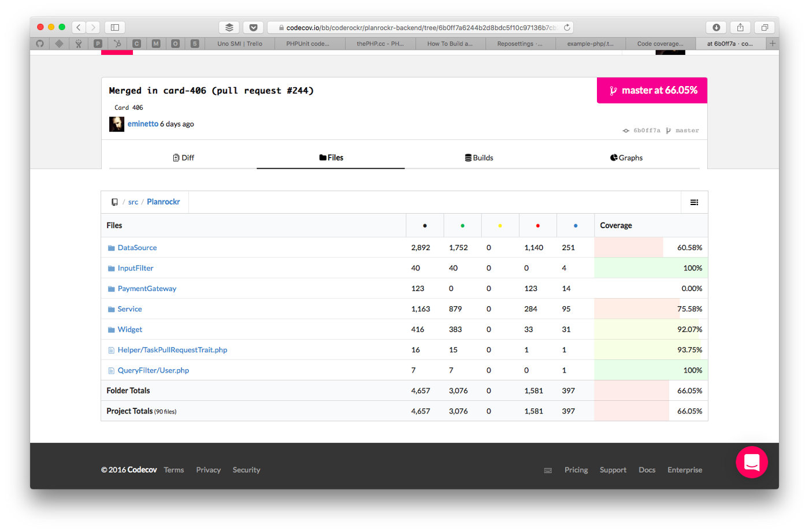The image size is (809, 532).
Task: Click the author avatar of eminetto
Action: 117,124
